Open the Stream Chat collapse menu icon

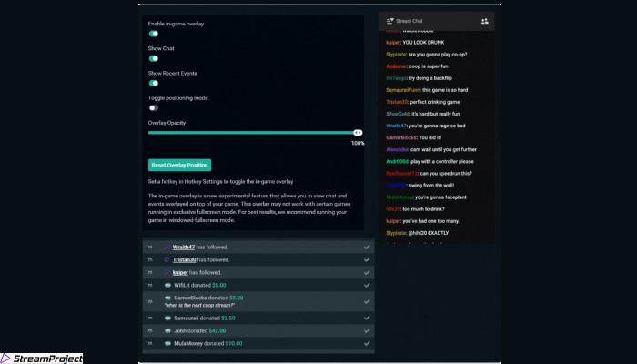coord(390,21)
